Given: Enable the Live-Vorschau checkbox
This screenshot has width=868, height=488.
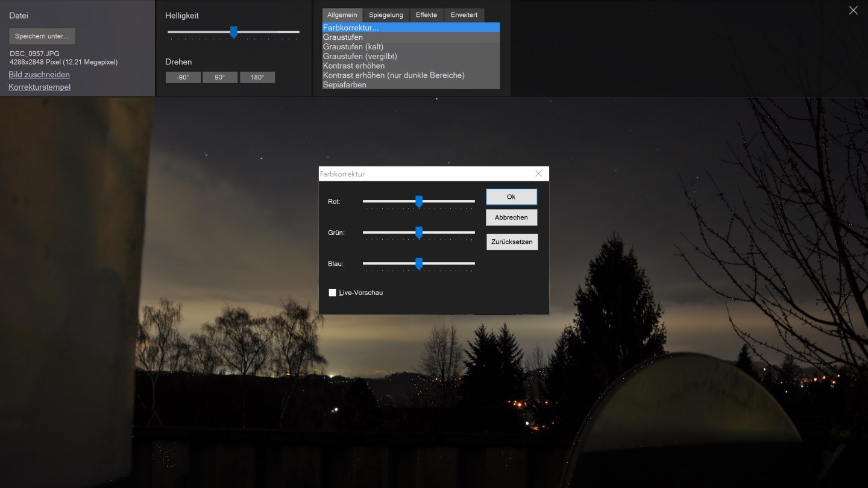Looking at the screenshot, I should [332, 293].
